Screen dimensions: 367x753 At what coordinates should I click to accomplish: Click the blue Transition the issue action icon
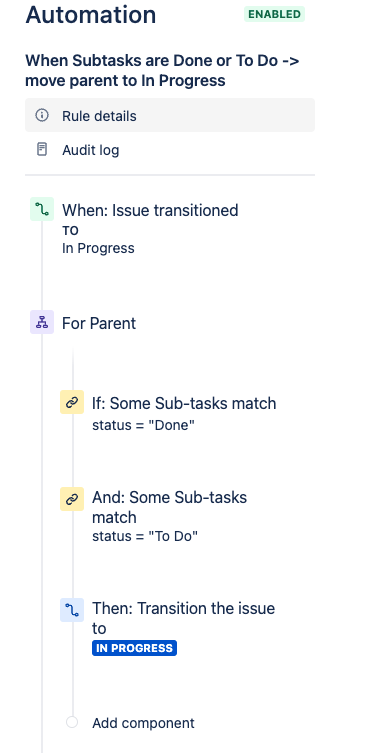(x=72, y=610)
